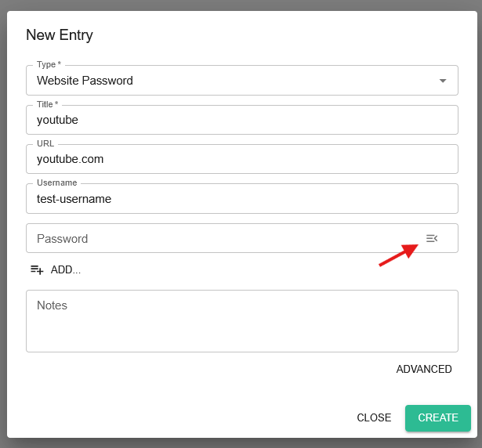This screenshot has height=448, width=482.
Task: Click the New Entry dialog heading
Action: coord(60,35)
